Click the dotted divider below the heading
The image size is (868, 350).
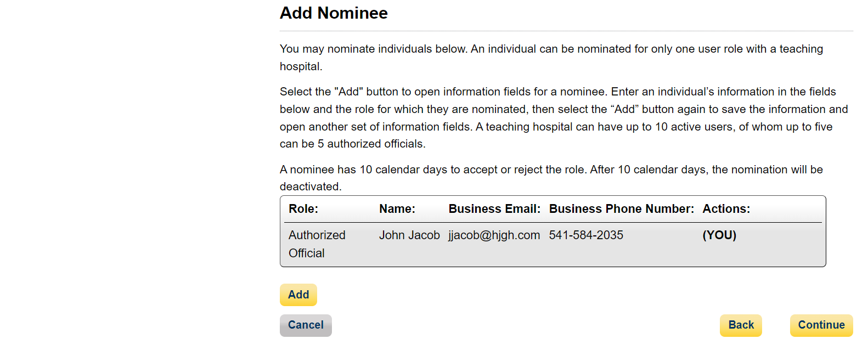click(566, 31)
